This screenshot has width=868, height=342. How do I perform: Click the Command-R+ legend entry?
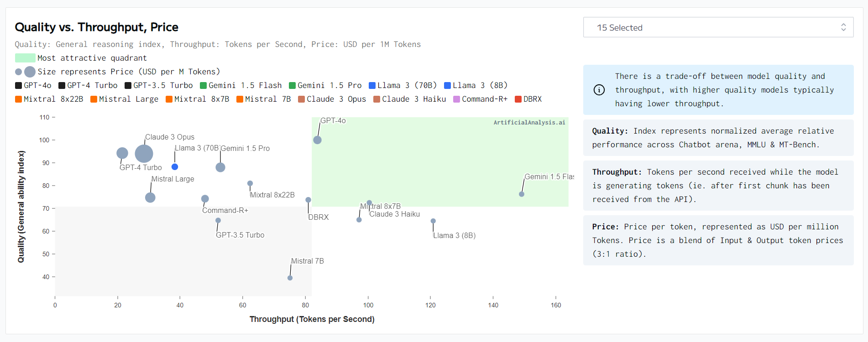[x=481, y=99]
